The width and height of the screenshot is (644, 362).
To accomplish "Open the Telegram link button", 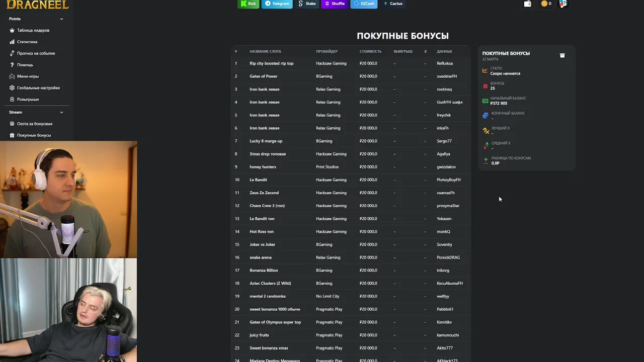I will point(277,4).
